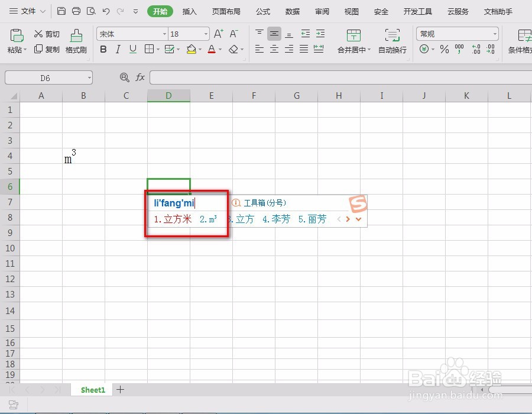Open the font name dropdown

(x=164, y=34)
